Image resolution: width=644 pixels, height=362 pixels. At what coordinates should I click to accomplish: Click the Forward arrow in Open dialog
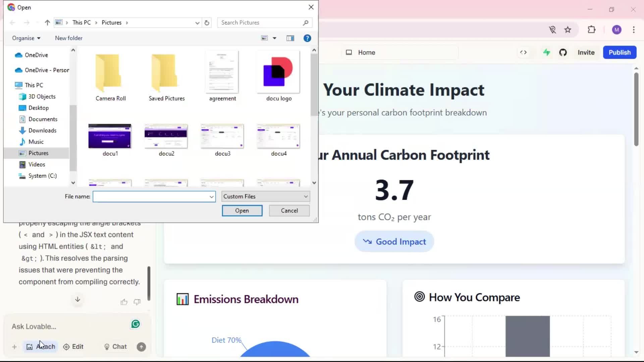(27, 22)
